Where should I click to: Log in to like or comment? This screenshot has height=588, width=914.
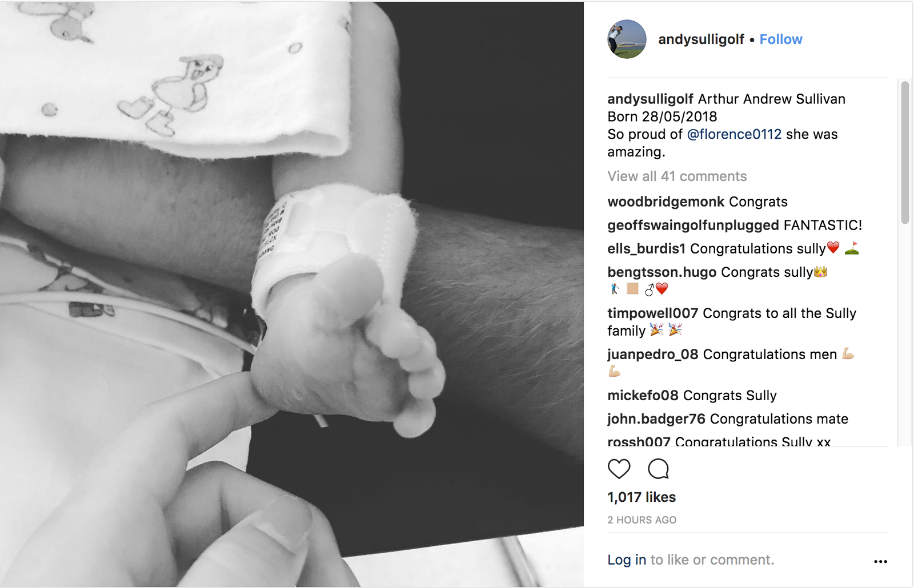click(627, 560)
